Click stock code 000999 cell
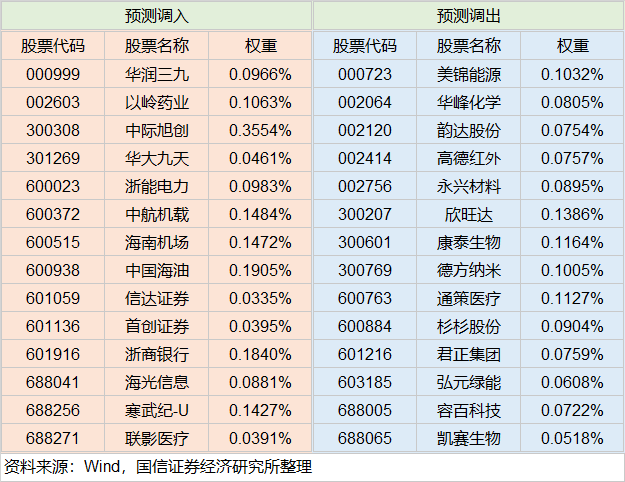 tap(52, 74)
